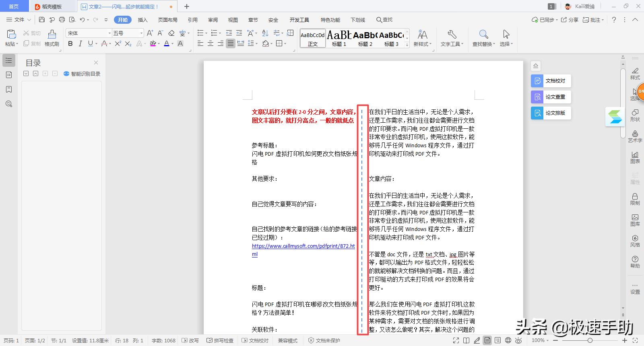This screenshot has width=644, height=346.
Task: Click the 分享 share button
Action: [570, 20]
